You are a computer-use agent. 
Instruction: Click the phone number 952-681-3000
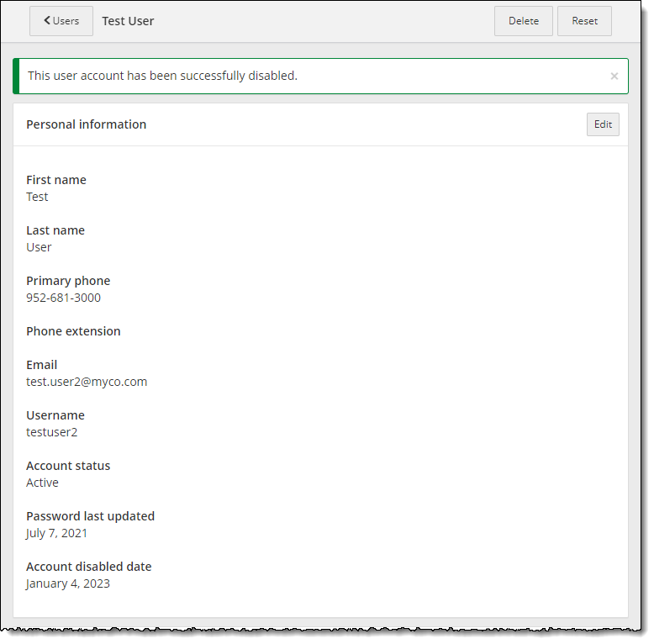coord(63,298)
